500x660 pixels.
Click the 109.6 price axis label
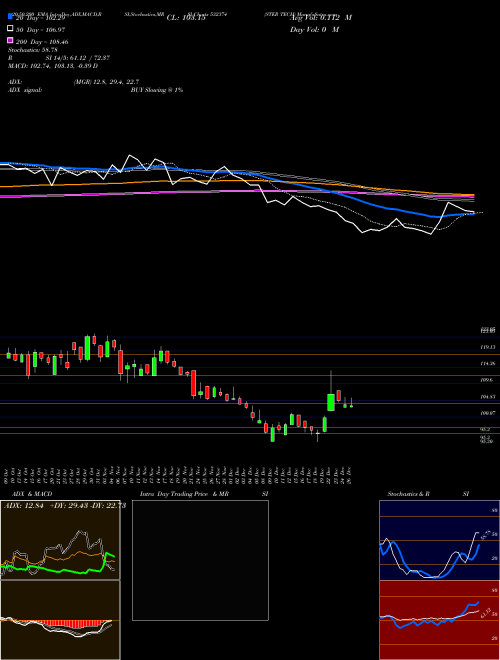[487, 380]
